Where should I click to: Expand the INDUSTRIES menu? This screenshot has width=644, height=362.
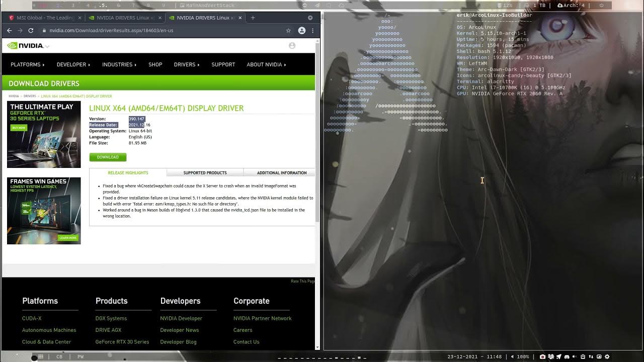click(119, 64)
